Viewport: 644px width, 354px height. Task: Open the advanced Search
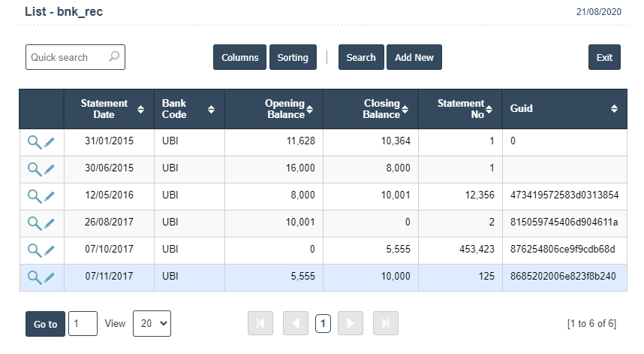[x=361, y=57]
